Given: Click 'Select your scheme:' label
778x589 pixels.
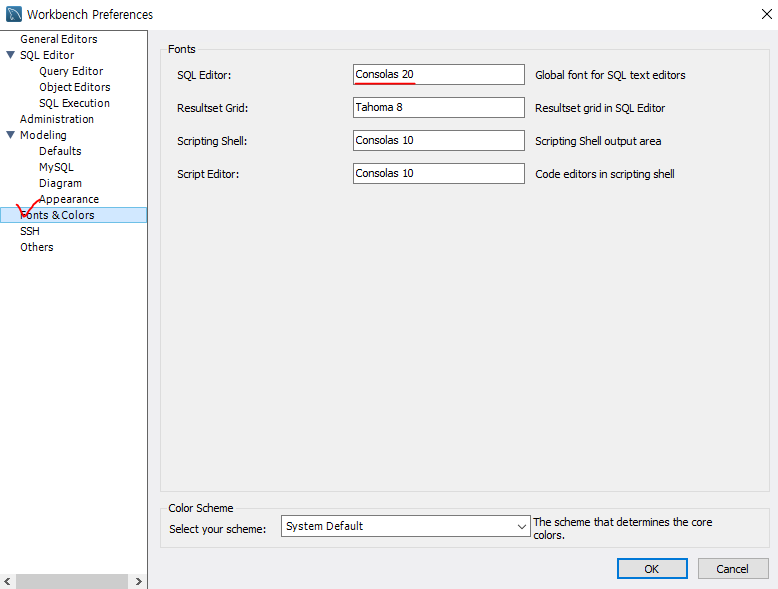Looking at the screenshot, I should tap(217, 529).
